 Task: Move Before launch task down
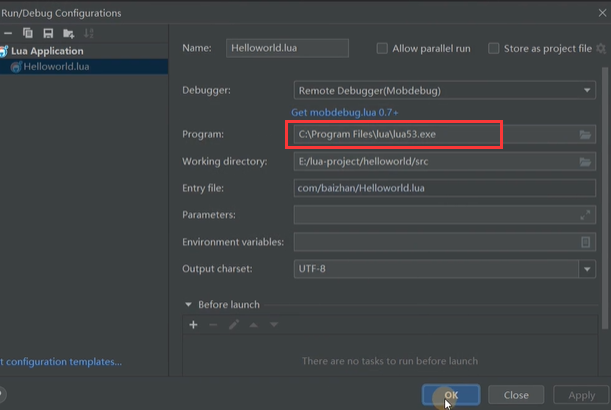(x=274, y=325)
